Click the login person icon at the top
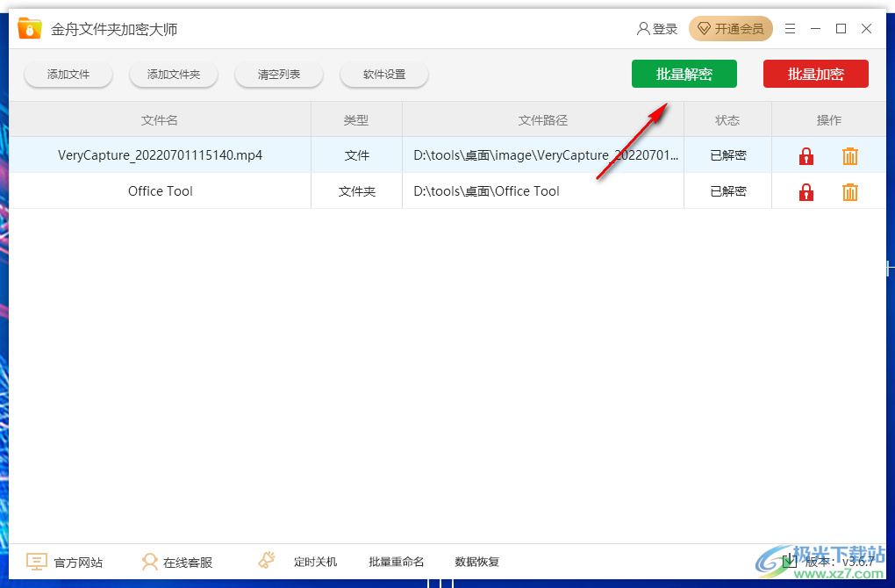 pos(643,28)
